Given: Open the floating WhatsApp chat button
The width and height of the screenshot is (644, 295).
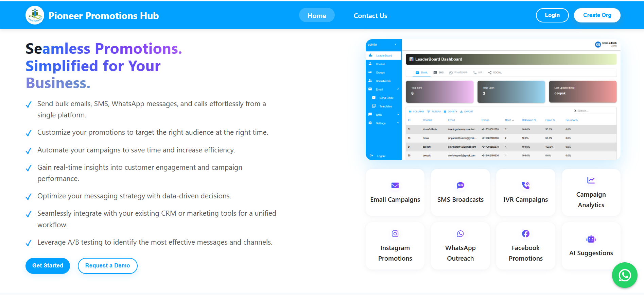Looking at the screenshot, I should pyautogui.click(x=624, y=275).
